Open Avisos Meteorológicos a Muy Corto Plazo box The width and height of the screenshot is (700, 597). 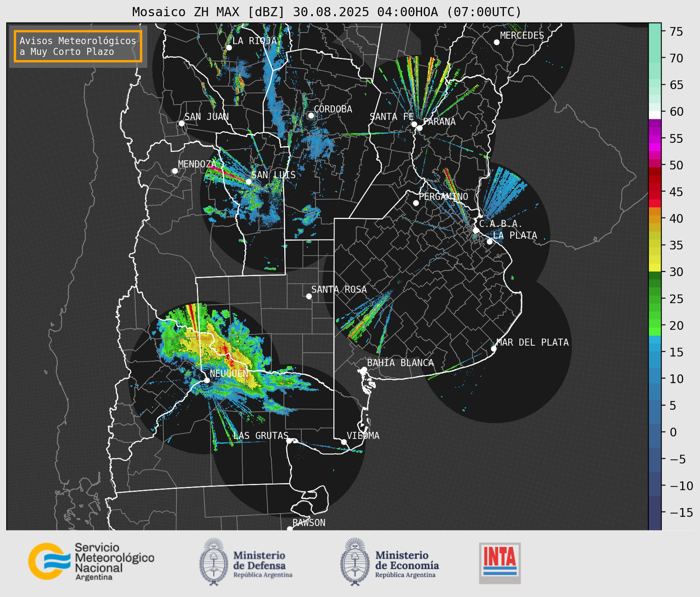coord(78,46)
